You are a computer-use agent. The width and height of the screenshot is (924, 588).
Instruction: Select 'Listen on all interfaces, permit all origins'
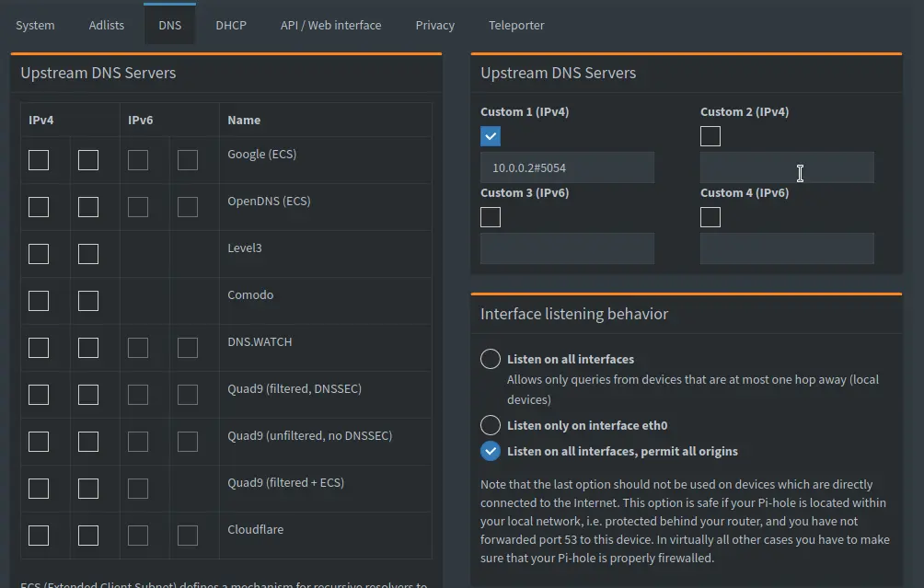point(491,451)
